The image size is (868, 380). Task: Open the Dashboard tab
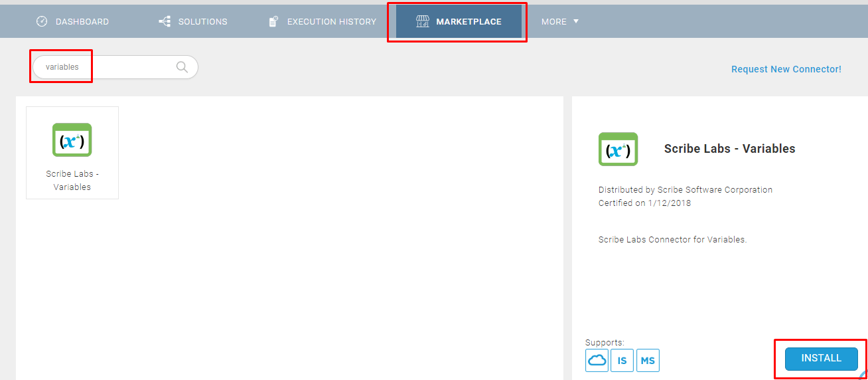(72, 21)
